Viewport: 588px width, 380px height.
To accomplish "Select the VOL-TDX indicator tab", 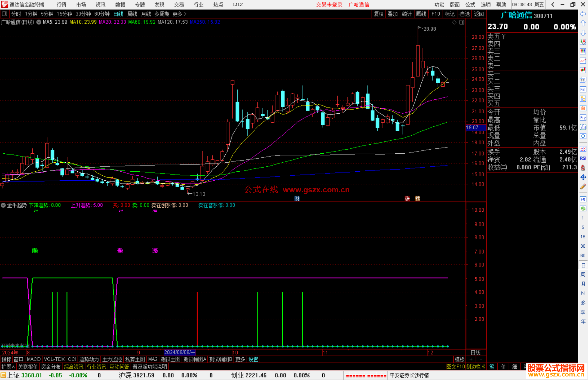I will (54, 359).
